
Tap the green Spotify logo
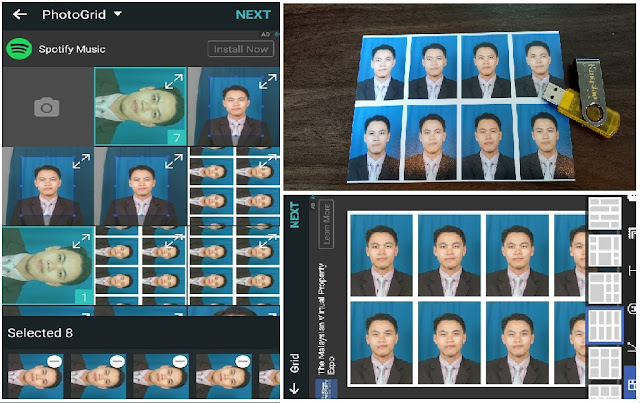(19, 49)
